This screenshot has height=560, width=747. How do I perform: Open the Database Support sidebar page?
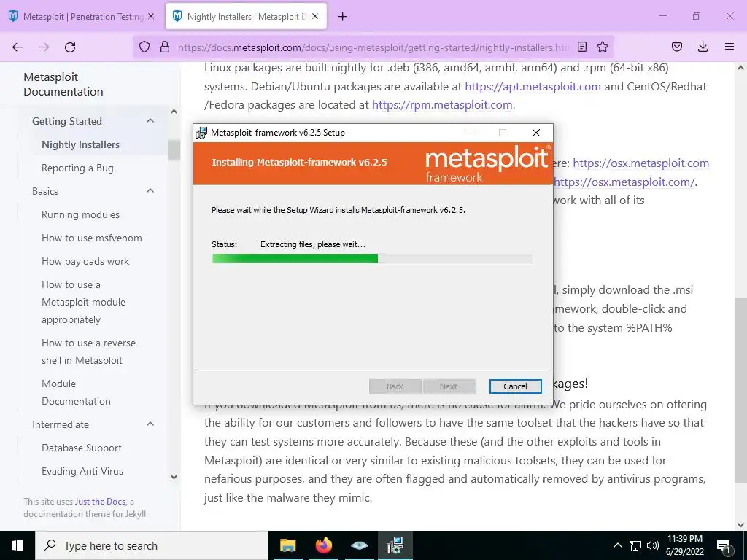(x=82, y=448)
